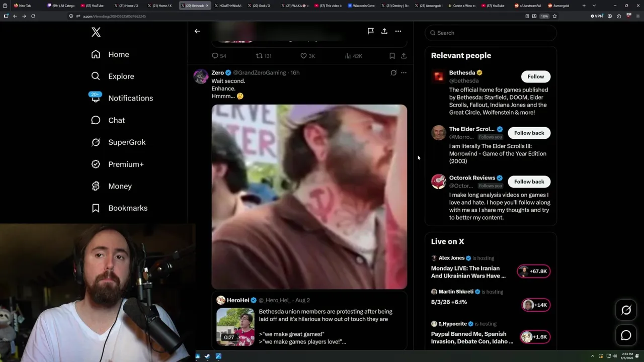Join Alex Jones live with +67.8K listeners
This screenshot has width=644, height=362.
click(534, 271)
